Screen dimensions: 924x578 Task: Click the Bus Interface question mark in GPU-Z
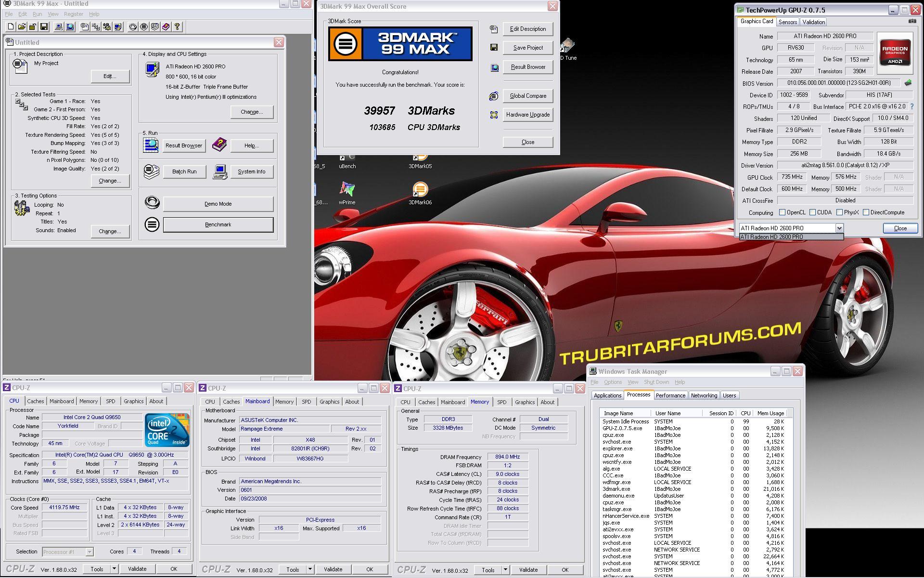911,106
